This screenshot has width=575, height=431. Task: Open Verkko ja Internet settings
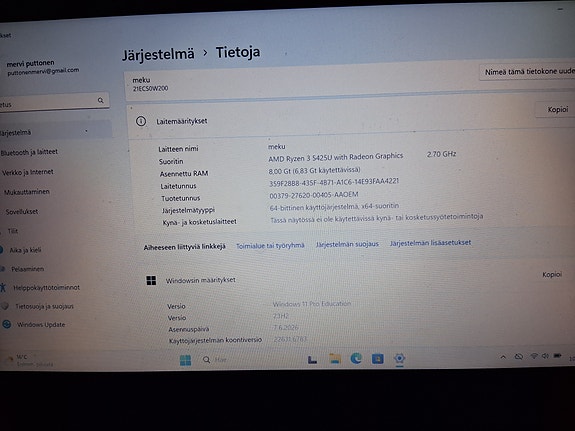pos(28,172)
